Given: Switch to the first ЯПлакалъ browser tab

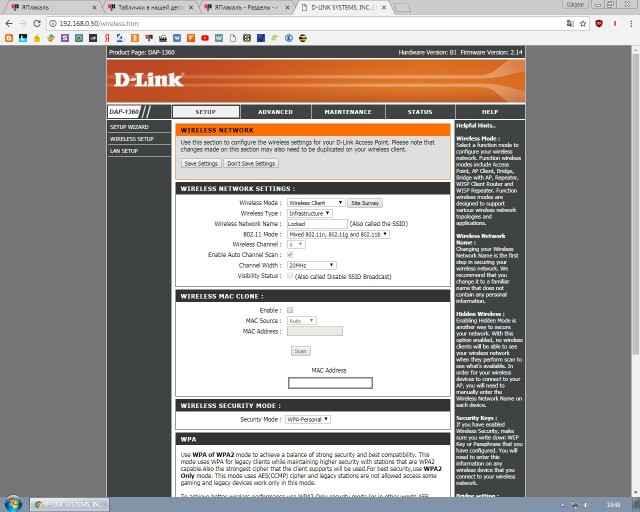Looking at the screenshot, I should point(51,7).
